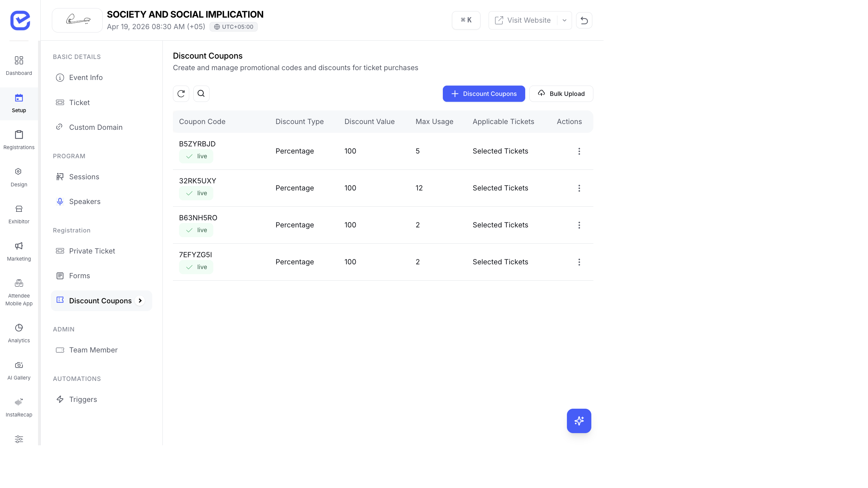The image size is (868, 488).
Task: Click the undo arrow near Visit Website
Action: 584,20
